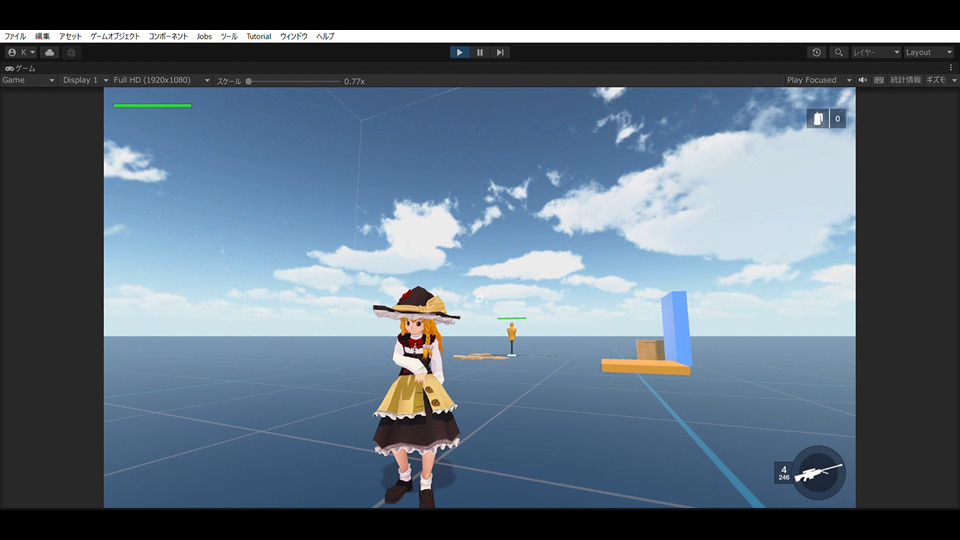Open the ヘルプ menu
The height and width of the screenshot is (540, 960).
(x=325, y=37)
